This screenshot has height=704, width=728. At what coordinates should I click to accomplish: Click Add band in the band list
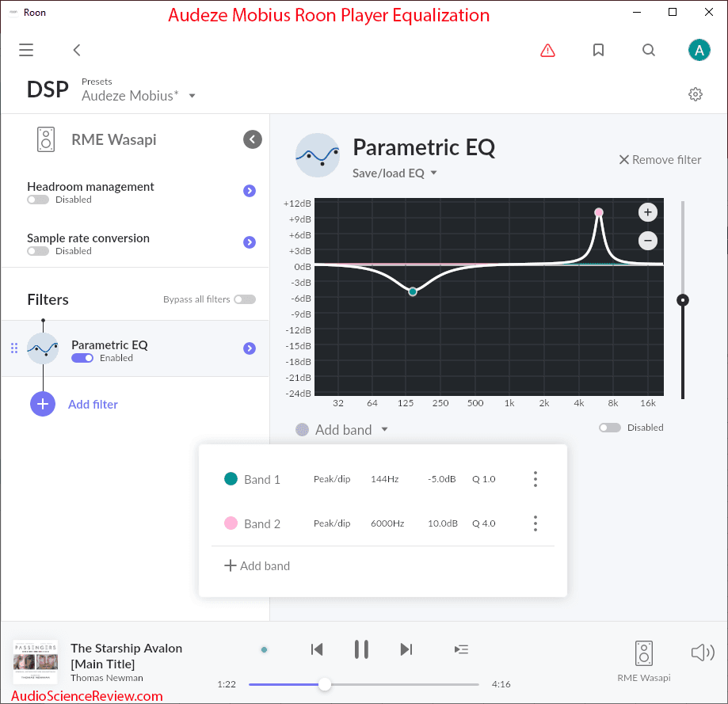click(x=257, y=565)
